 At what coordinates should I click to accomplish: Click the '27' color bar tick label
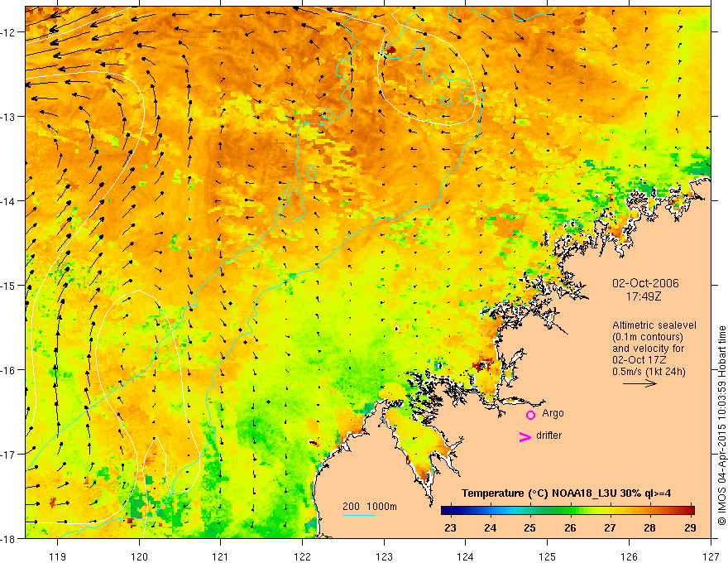pyautogui.click(x=610, y=527)
